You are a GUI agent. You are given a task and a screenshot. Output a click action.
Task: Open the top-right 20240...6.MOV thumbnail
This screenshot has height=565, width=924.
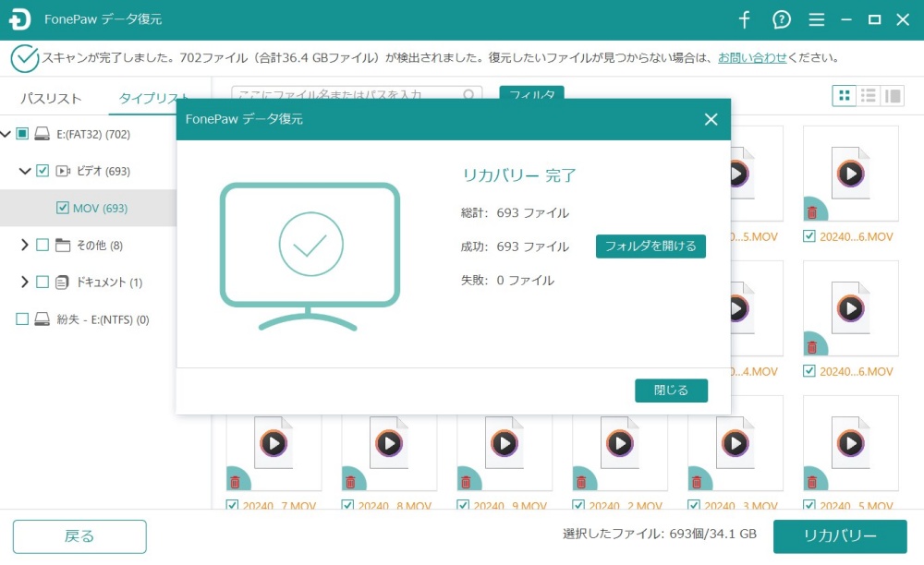pyautogui.click(x=850, y=174)
